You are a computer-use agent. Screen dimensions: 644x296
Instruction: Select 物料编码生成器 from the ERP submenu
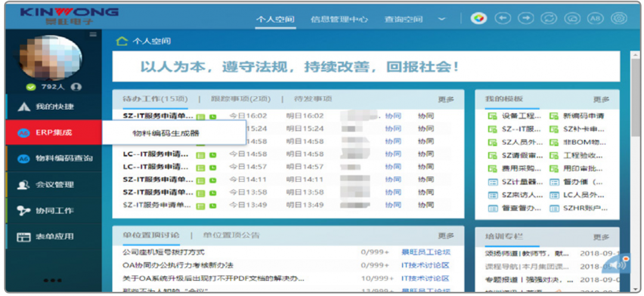pyautogui.click(x=166, y=133)
